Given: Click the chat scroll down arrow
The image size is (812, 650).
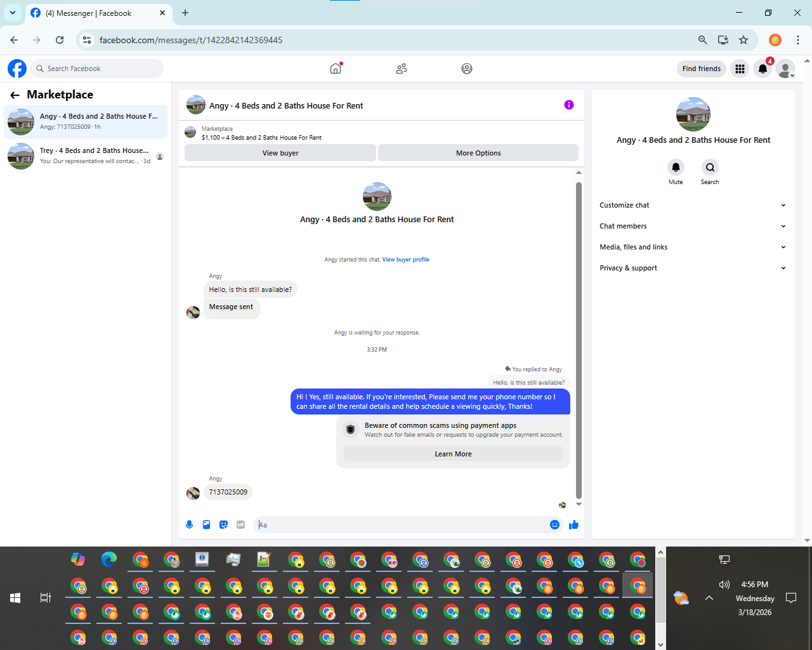Looking at the screenshot, I should (579, 505).
